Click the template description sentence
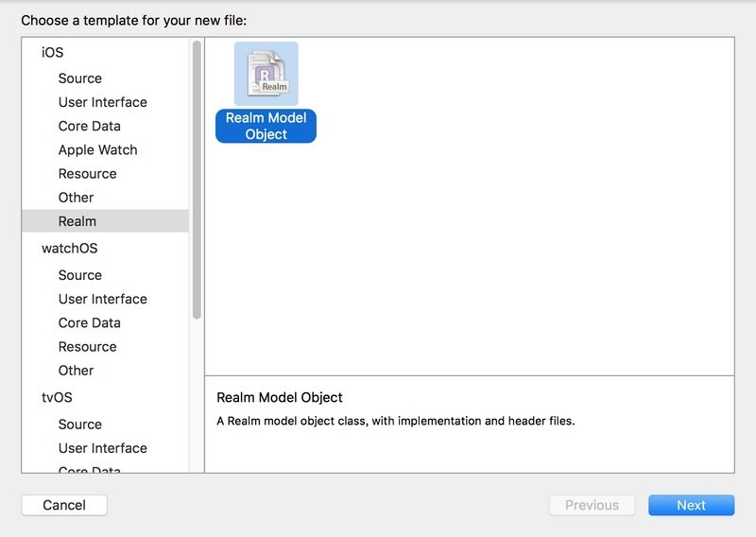Image resolution: width=756 pixels, height=537 pixels. 395,422
